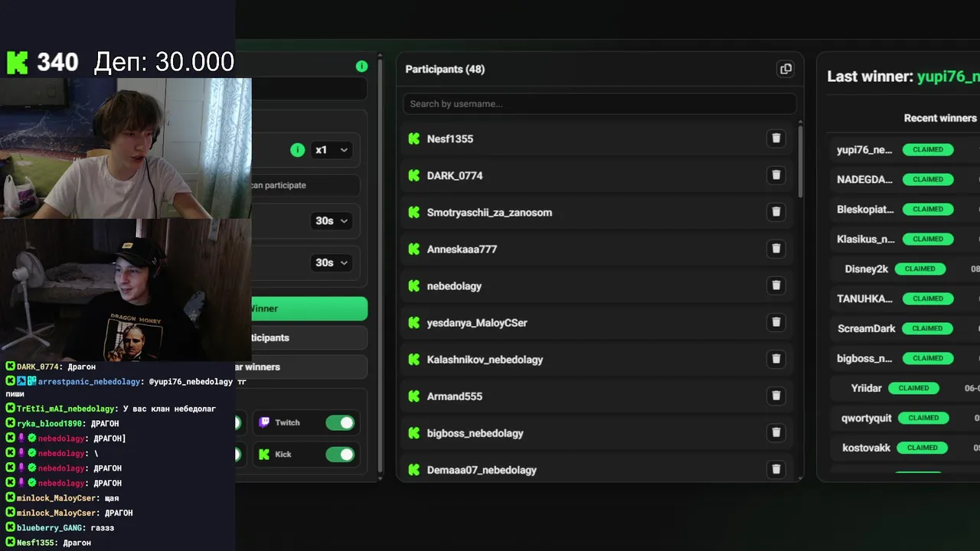Image resolution: width=980 pixels, height=551 pixels.
Task: Delete Kalashnikov_nebedolagy from the list
Action: 776,359
